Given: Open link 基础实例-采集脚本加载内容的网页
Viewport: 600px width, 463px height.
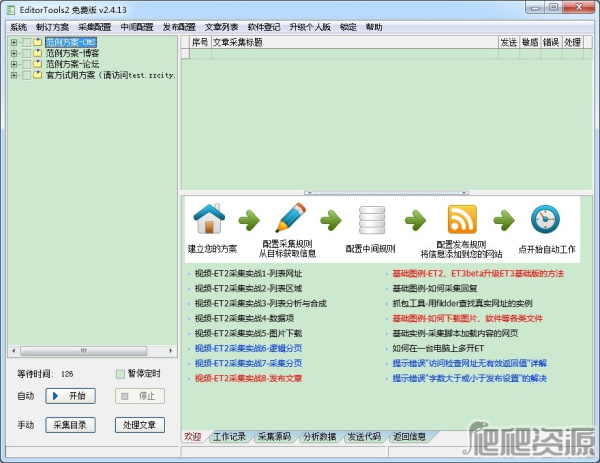Looking at the screenshot, I should point(455,333).
